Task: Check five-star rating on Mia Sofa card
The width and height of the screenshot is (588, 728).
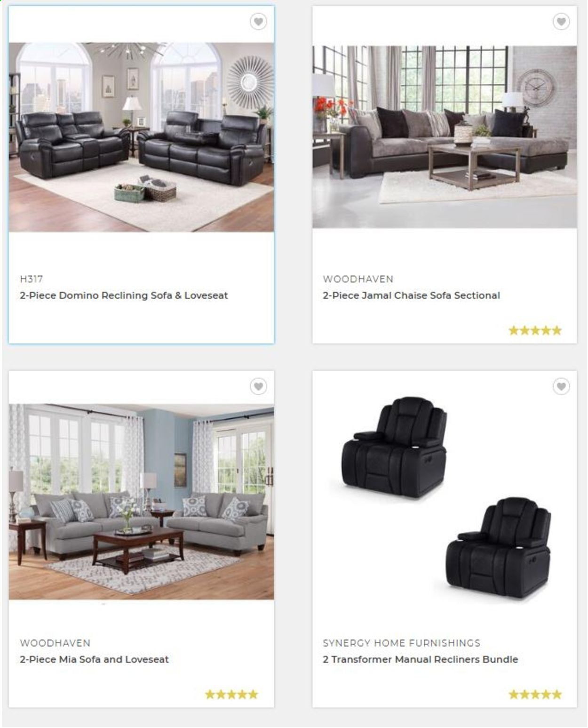Action: (x=231, y=694)
